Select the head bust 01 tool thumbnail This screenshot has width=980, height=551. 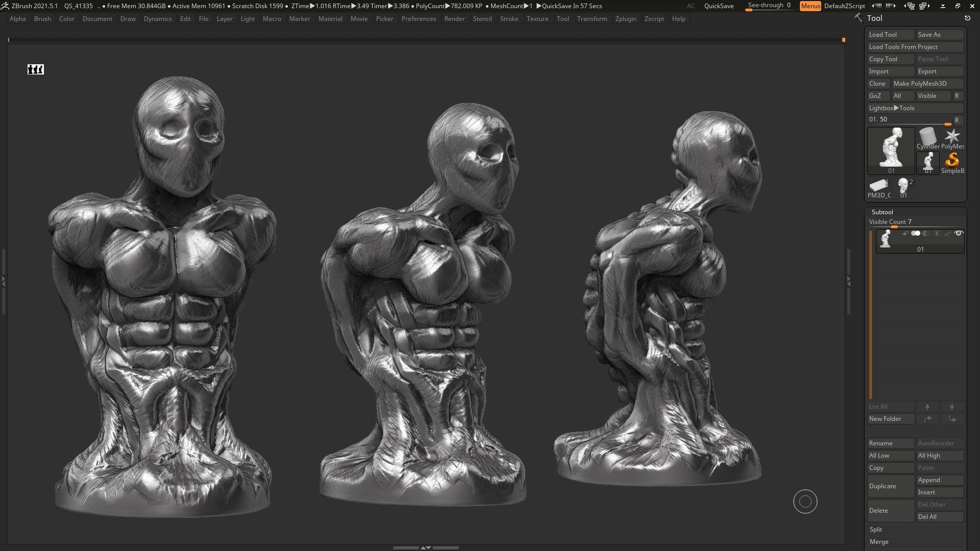pyautogui.click(x=903, y=188)
